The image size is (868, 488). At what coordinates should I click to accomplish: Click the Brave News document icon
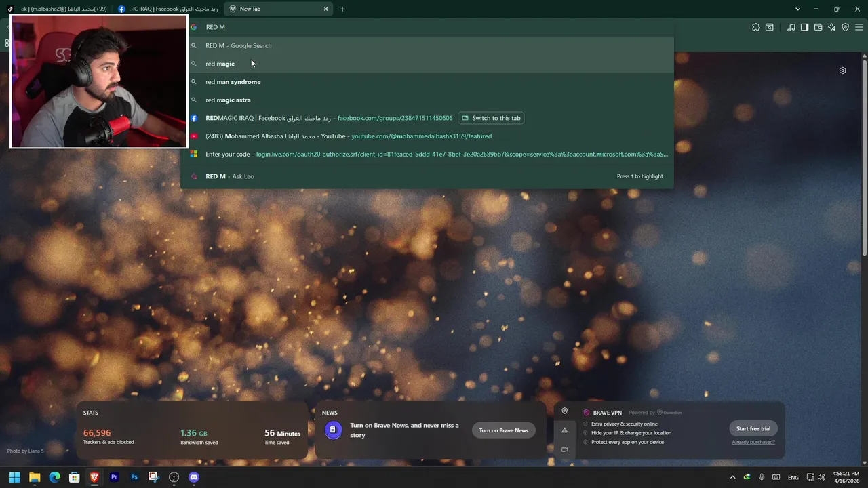(x=333, y=430)
